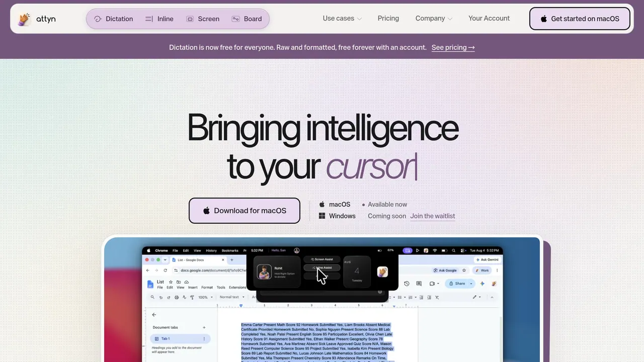Click the 'Coming soon' text
644x362 pixels.
387,216
